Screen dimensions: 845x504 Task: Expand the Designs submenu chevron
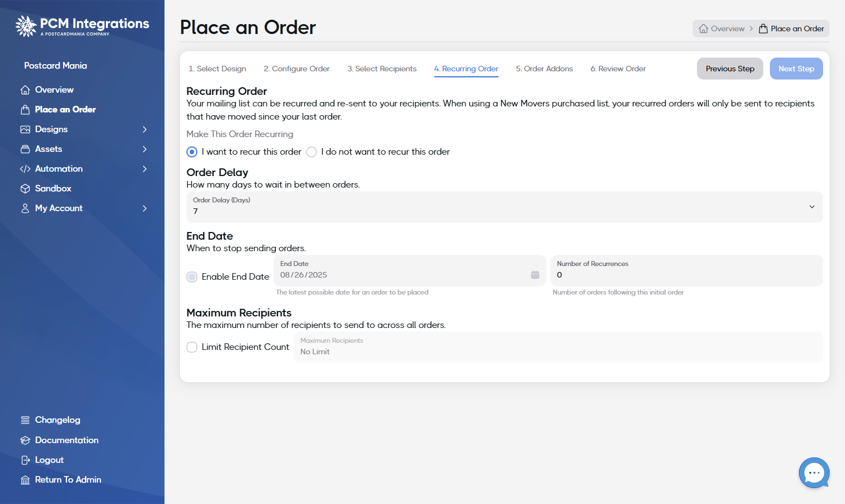[x=145, y=129]
